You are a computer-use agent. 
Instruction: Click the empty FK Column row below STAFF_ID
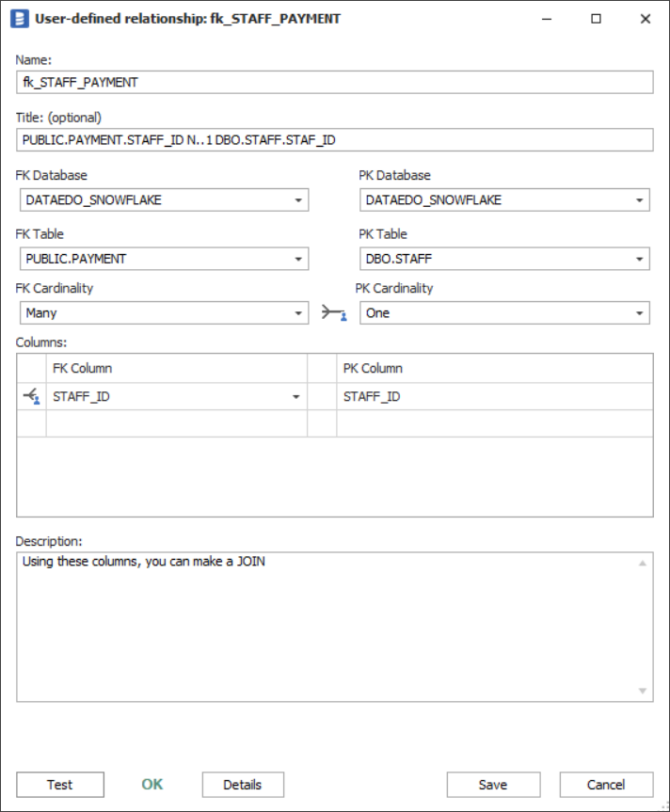tap(176, 424)
